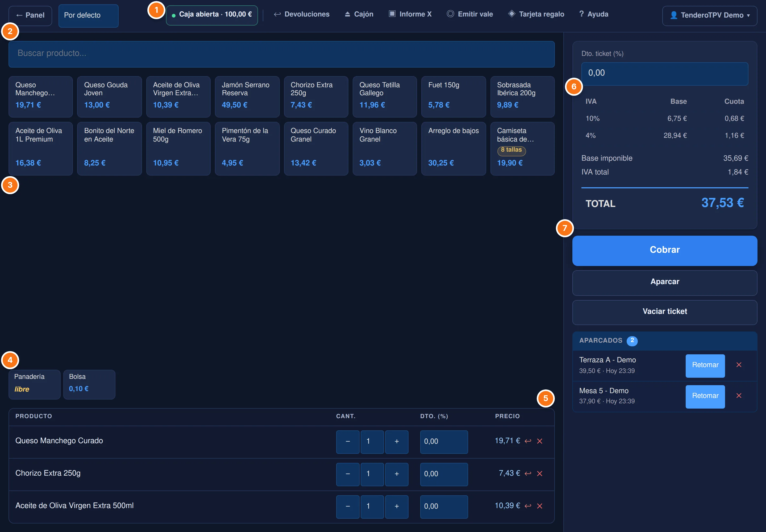Add Queso Gouda Joven product tile
The height and width of the screenshot is (532, 766).
109,96
